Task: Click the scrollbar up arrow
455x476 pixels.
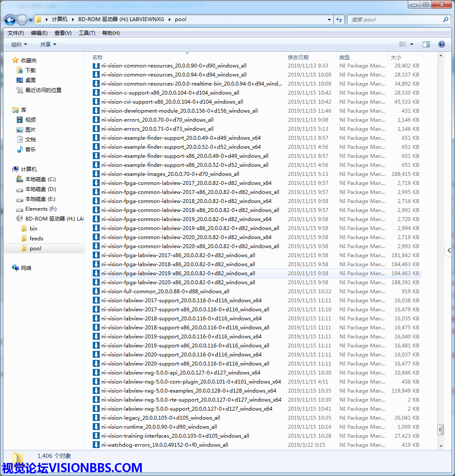Action: click(441, 56)
